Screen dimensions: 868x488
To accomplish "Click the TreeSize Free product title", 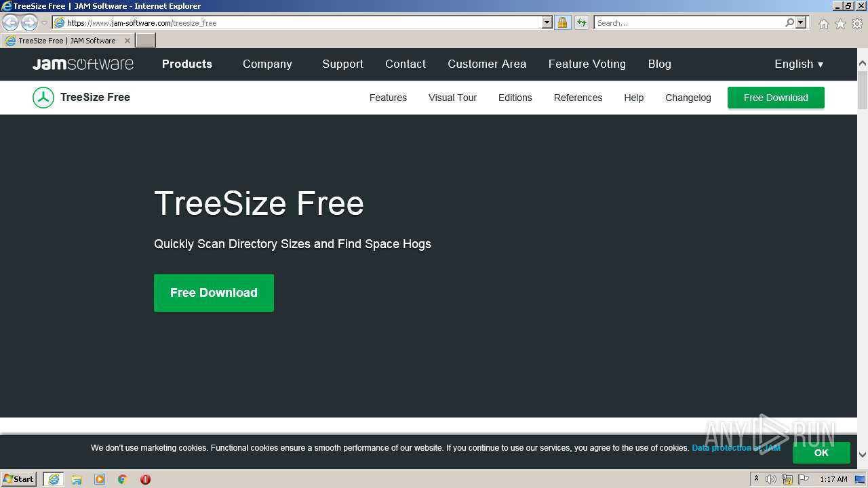I will click(95, 97).
